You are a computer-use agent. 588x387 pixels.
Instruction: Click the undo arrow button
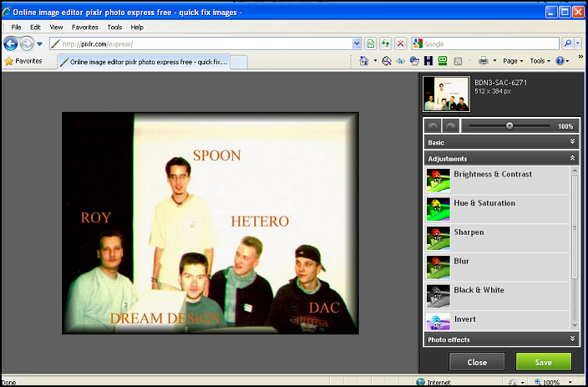[433, 125]
